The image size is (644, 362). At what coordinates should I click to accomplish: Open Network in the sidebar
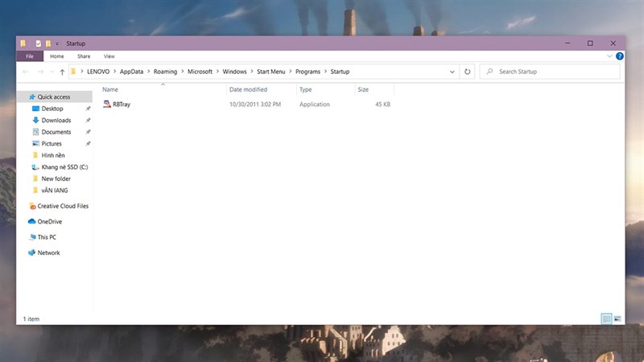(x=48, y=253)
